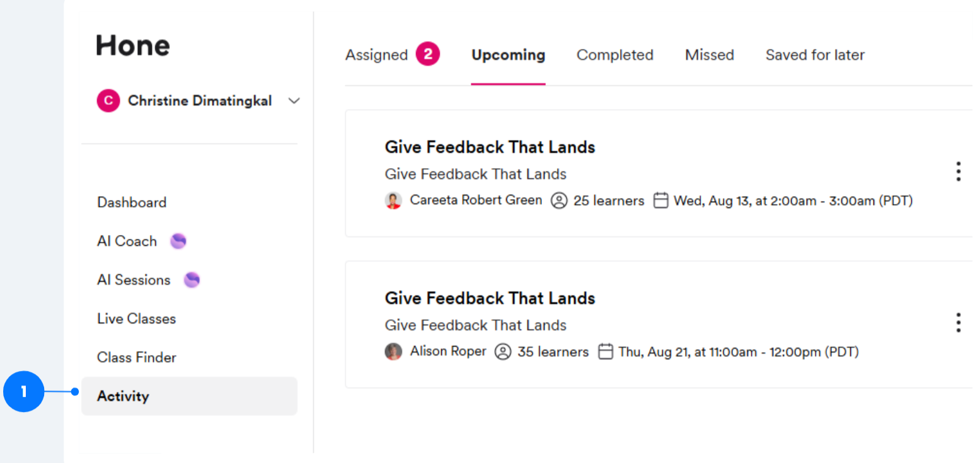Image resolution: width=980 pixels, height=463 pixels.
Task: Go to Dashboard in the sidebar
Action: pos(132,202)
